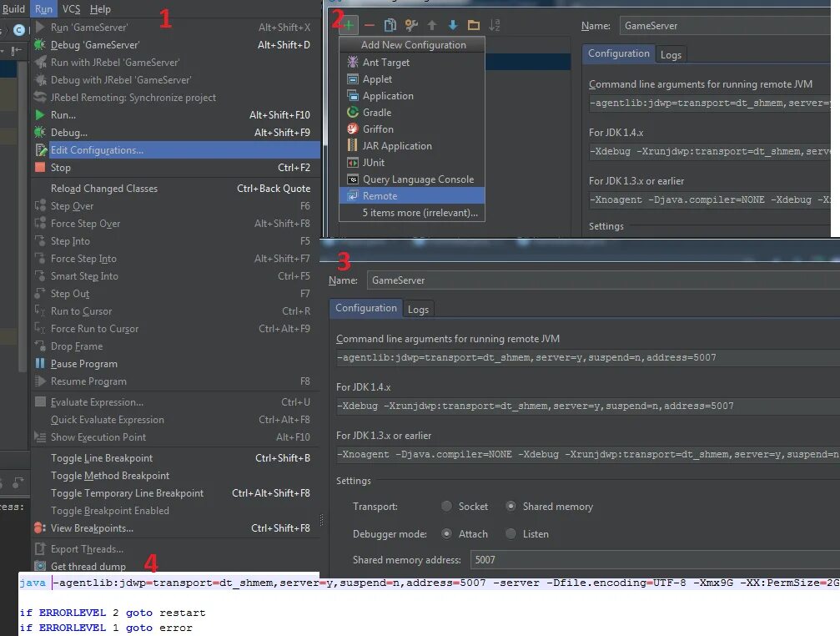Viewport: 840px width, 636px height.
Task: Switch to the Configuration tab in panel 3
Action: coord(366,308)
